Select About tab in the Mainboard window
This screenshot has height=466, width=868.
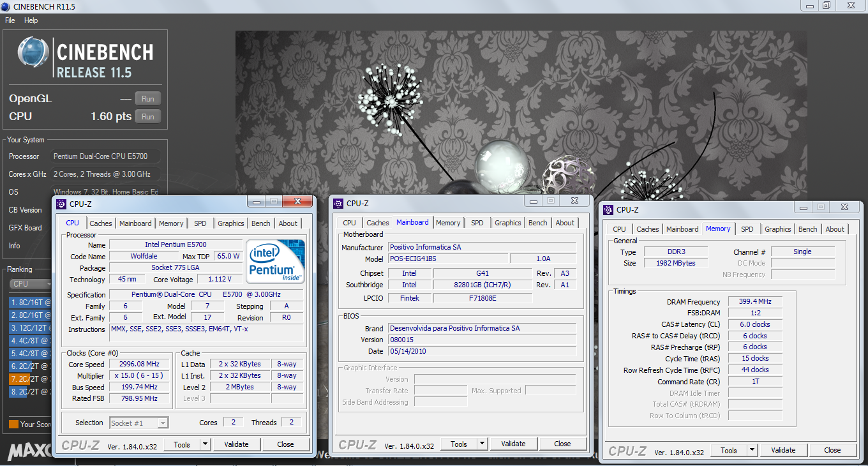point(565,223)
